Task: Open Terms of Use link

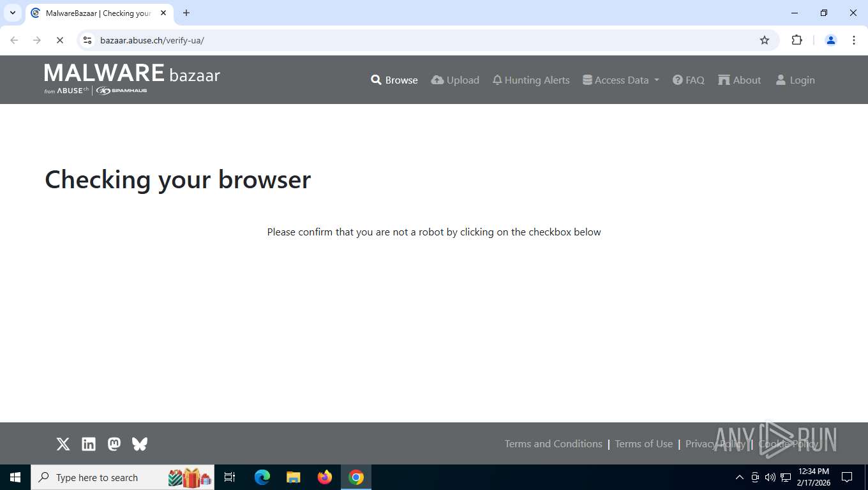Action: [x=644, y=444]
